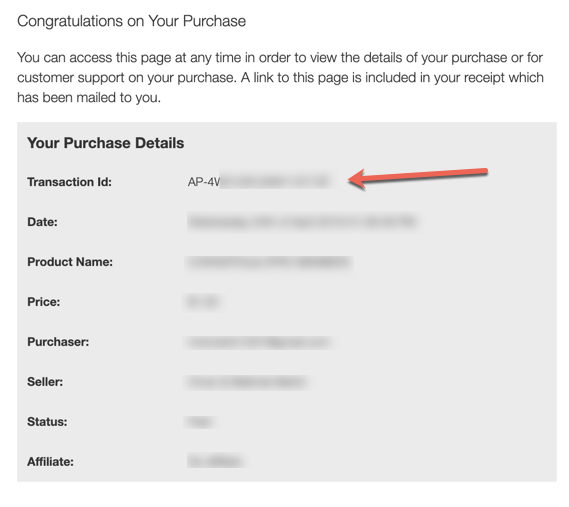Click the Purchaser label
Image resolution: width=569 pixels, height=507 pixels.
tap(58, 342)
